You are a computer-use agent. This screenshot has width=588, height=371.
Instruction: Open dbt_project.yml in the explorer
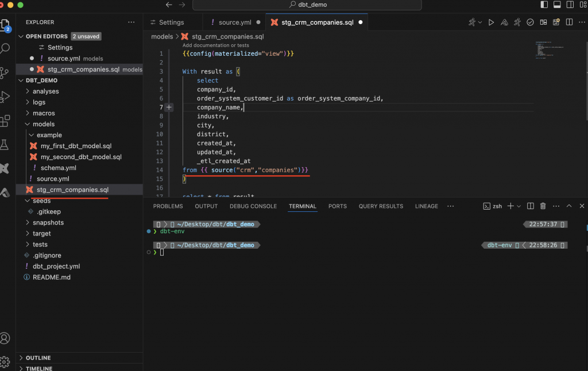click(56, 266)
